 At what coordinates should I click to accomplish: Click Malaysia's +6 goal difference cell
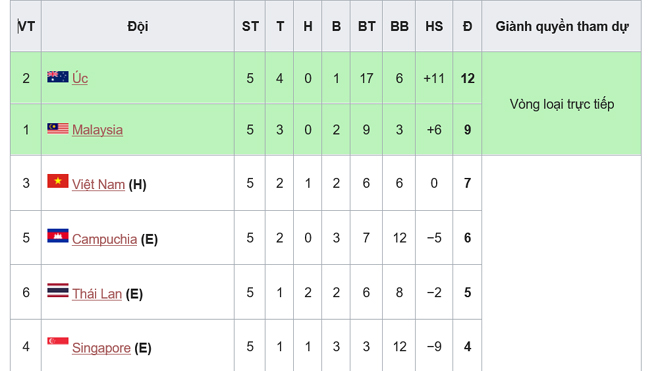(434, 130)
